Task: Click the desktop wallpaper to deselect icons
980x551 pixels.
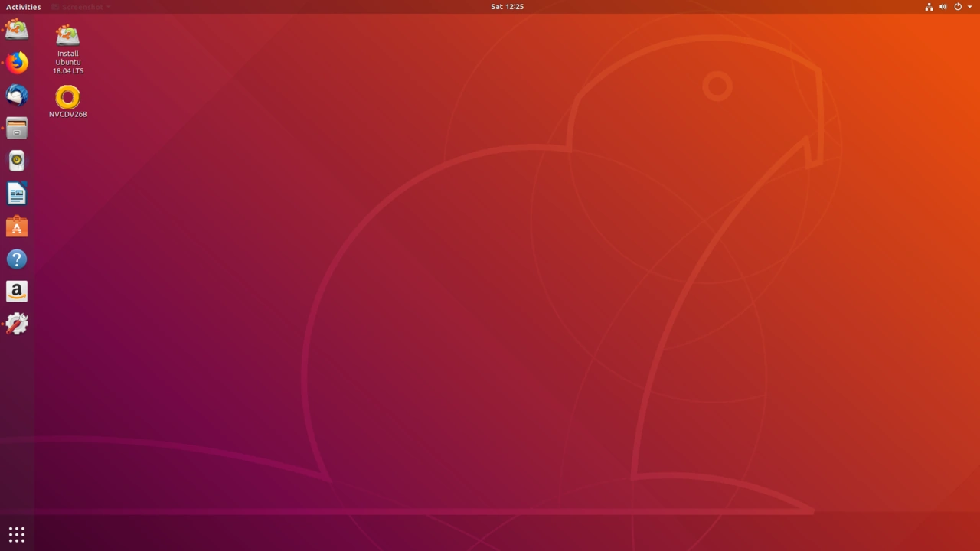Action: click(x=490, y=306)
